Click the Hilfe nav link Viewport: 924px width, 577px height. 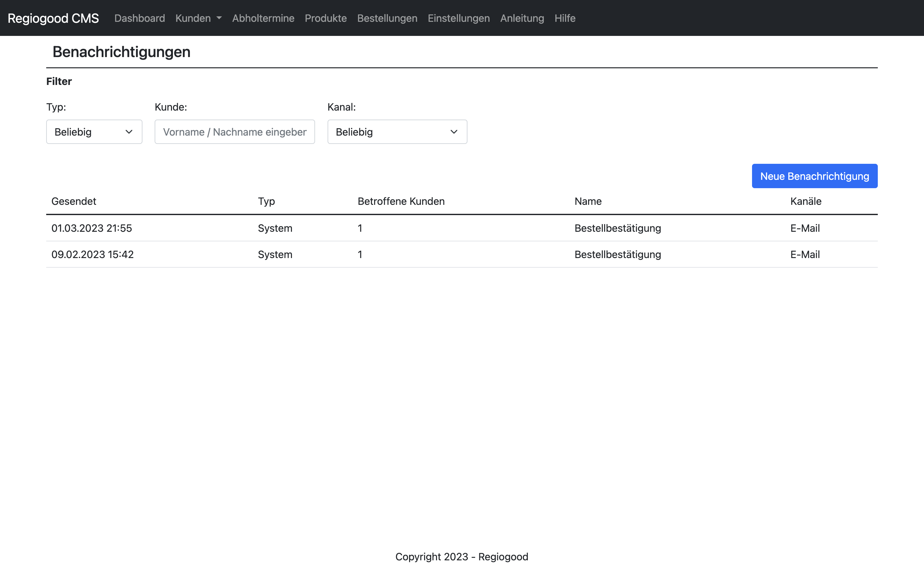pos(564,18)
